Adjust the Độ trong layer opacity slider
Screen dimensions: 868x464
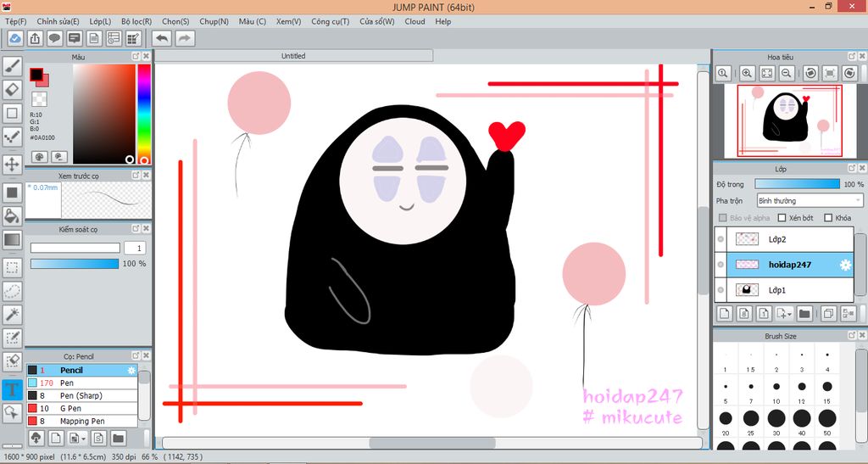click(797, 184)
